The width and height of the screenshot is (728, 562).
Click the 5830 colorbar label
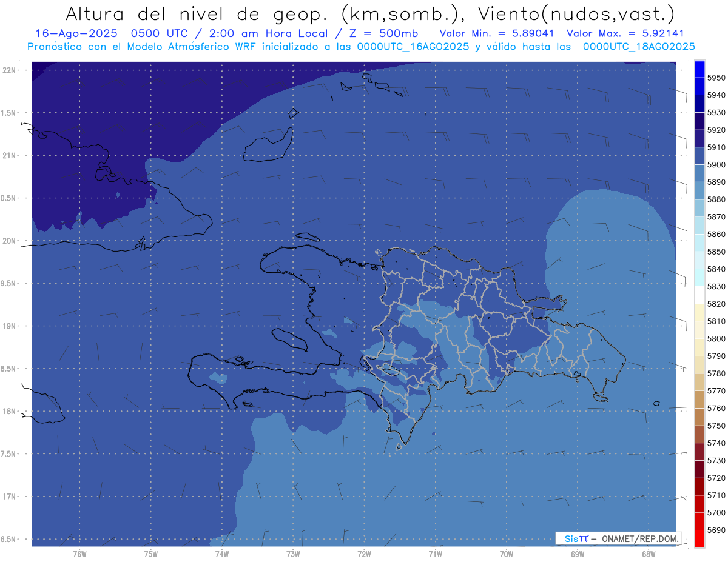[715, 286]
